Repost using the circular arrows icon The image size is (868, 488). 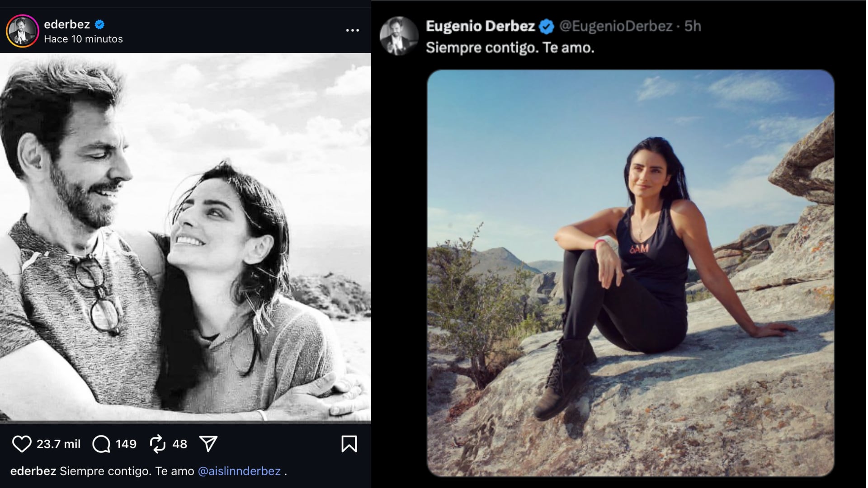[x=158, y=444]
